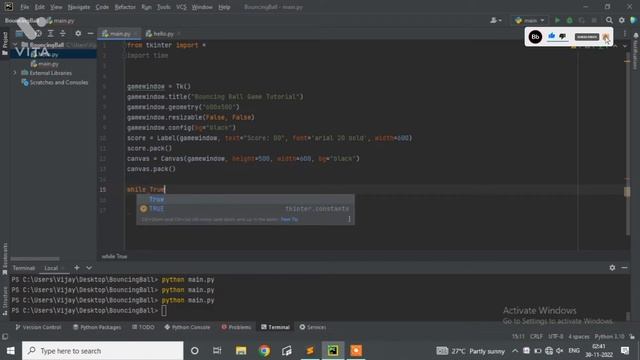This screenshot has height=360, width=640.
Task: Click the notification bell in overlay
Action: click(x=606, y=37)
